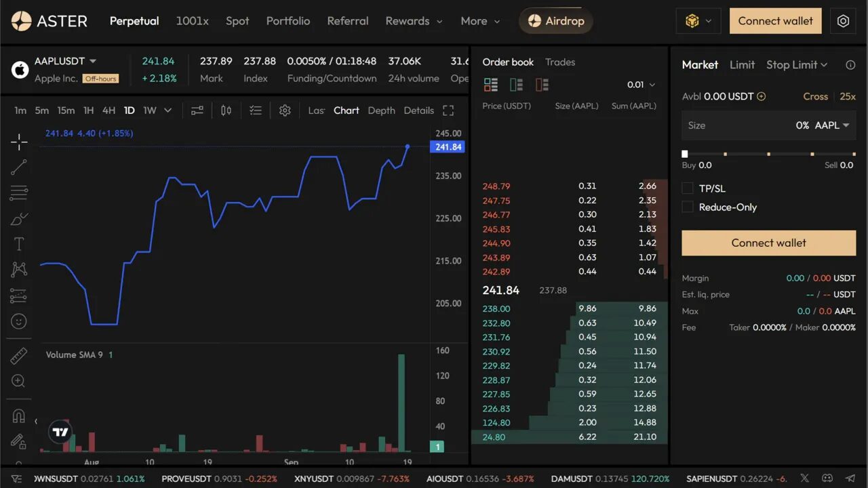868x488 pixels.
Task: Open the chart settings gear
Action: [x=285, y=110]
